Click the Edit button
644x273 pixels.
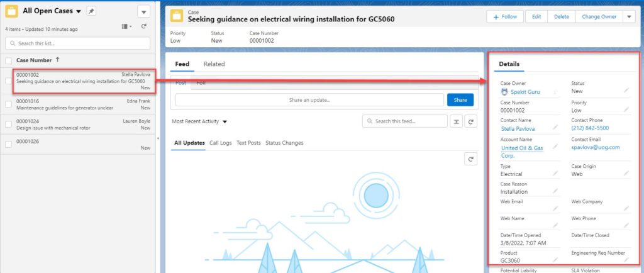pos(536,17)
